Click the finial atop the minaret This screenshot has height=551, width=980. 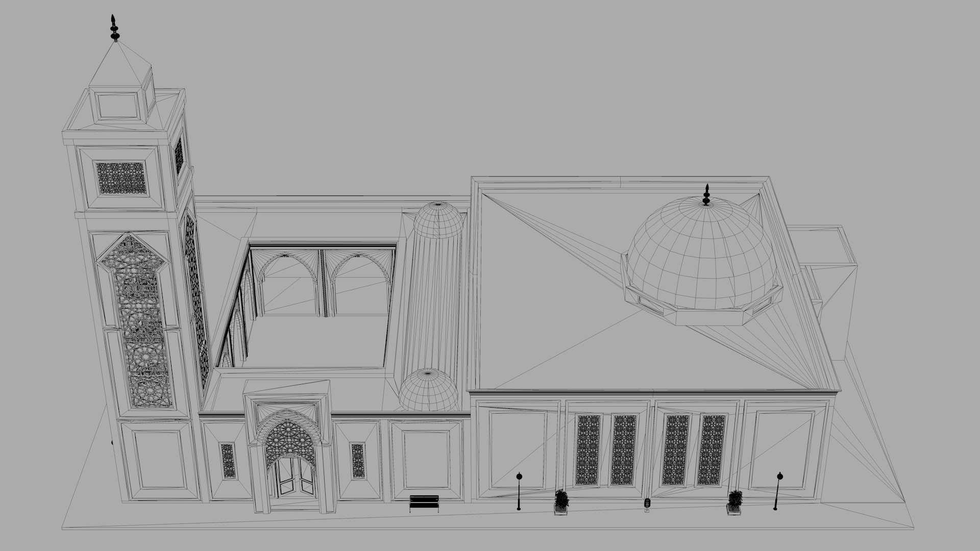pos(114,29)
